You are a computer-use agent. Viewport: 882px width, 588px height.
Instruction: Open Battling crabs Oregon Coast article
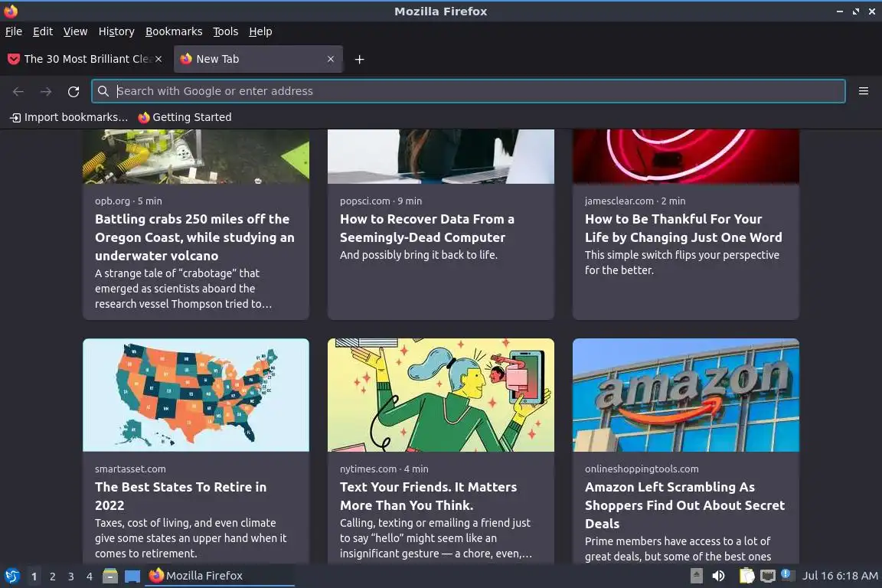(x=194, y=237)
